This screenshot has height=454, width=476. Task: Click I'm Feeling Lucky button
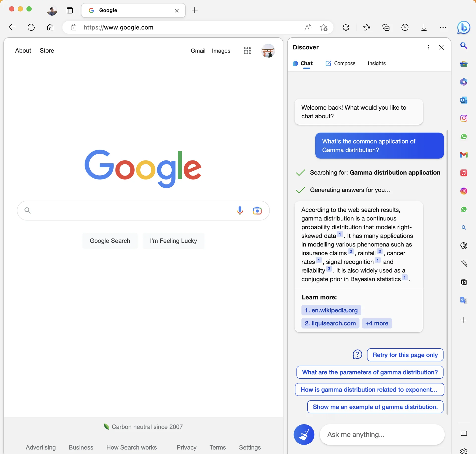(173, 241)
